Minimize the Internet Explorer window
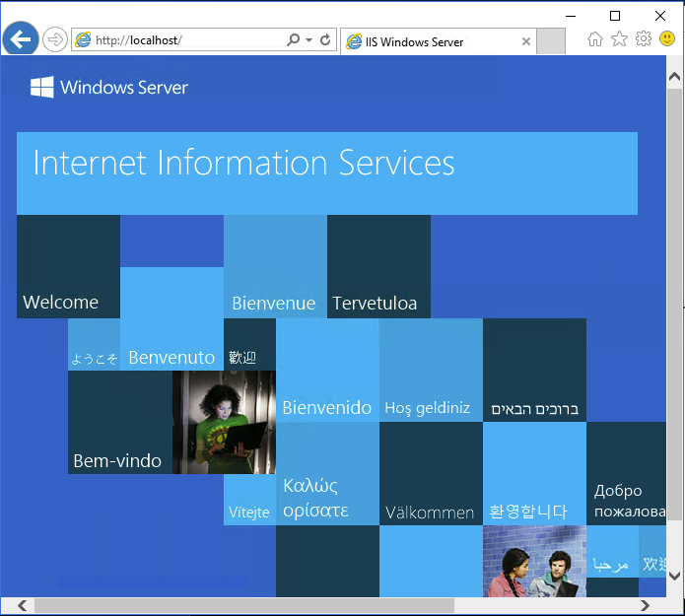Viewport: 685px width, 616px height. [x=571, y=16]
